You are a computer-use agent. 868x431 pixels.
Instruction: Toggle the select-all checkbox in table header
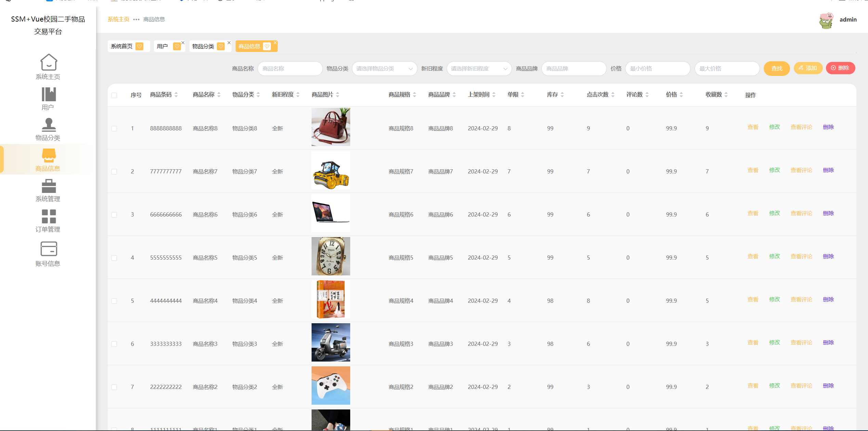(x=114, y=95)
